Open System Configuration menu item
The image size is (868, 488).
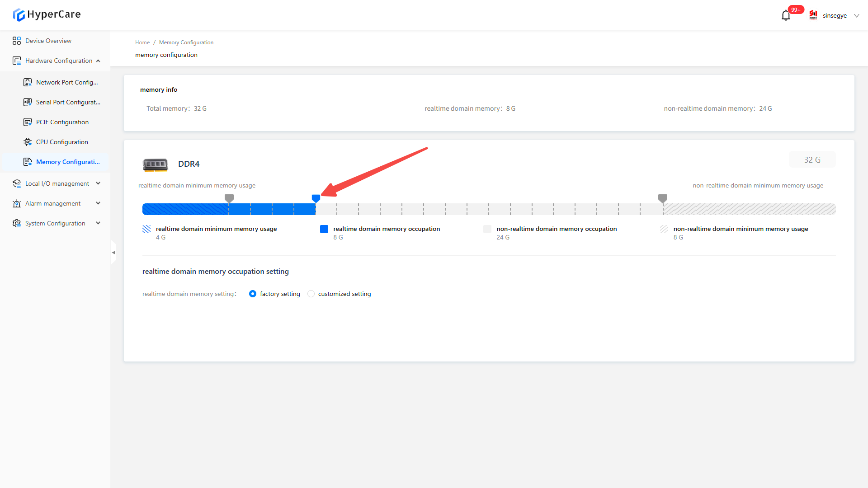click(55, 223)
